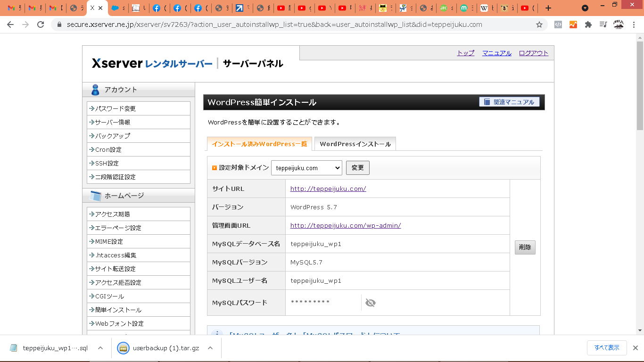Click the code brackets extension icon

point(558,25)
